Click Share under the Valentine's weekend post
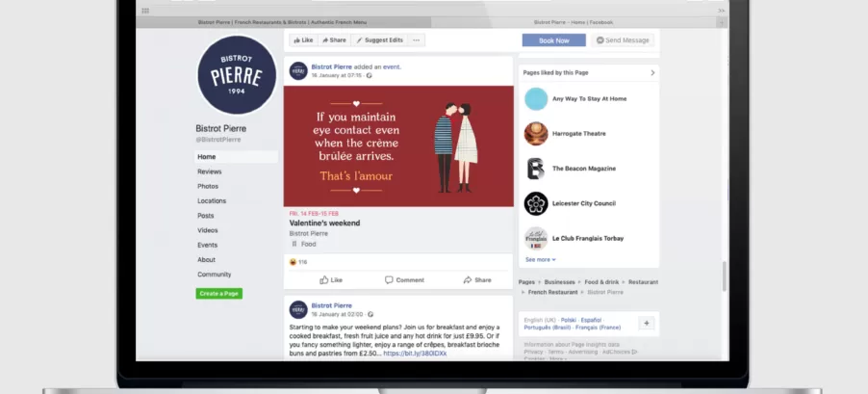Viewport: 868px width, 394px height. (x=477, y=280)
